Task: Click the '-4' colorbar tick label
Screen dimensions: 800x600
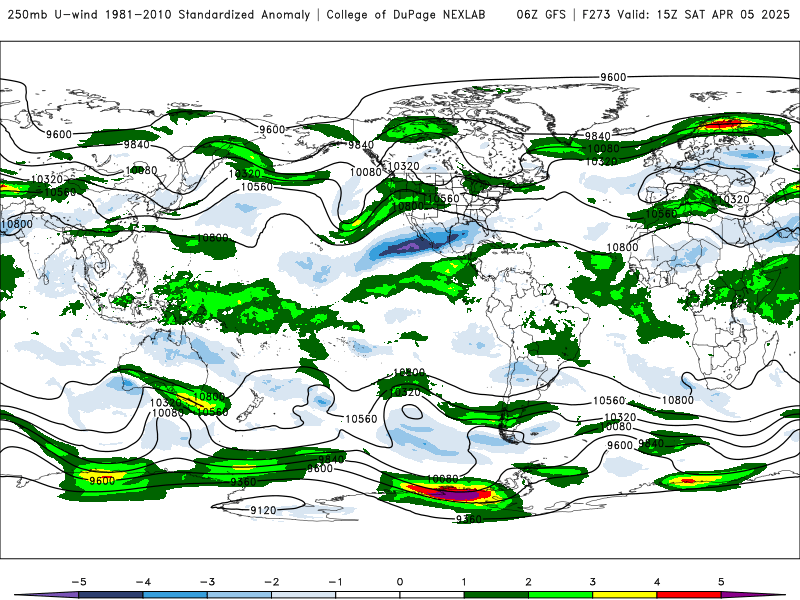Action: (143, 582)
